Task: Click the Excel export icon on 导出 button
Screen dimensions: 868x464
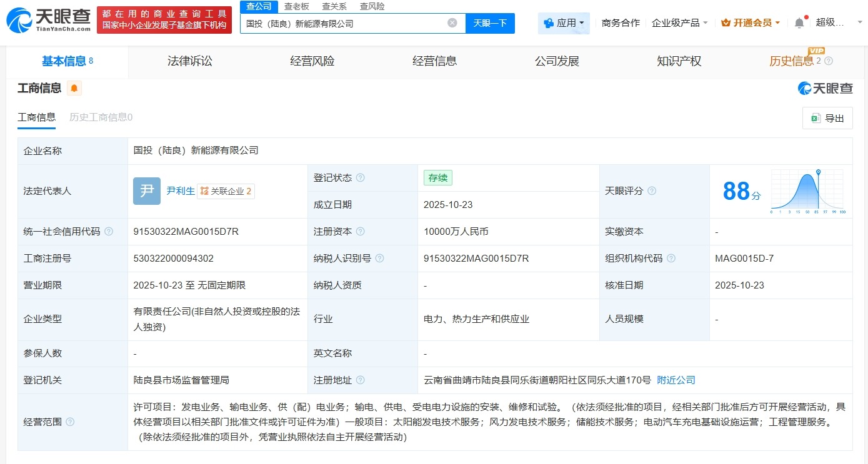Action: click(x=815, y=118)
